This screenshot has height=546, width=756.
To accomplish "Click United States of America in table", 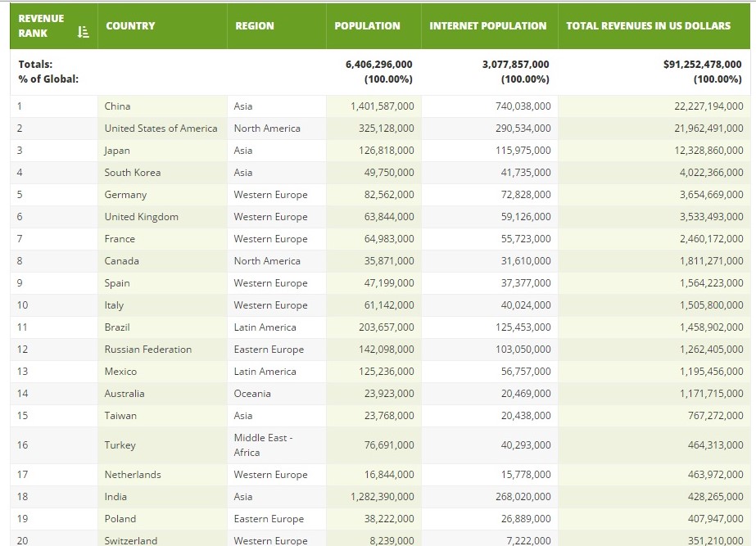I will [161, 129].
